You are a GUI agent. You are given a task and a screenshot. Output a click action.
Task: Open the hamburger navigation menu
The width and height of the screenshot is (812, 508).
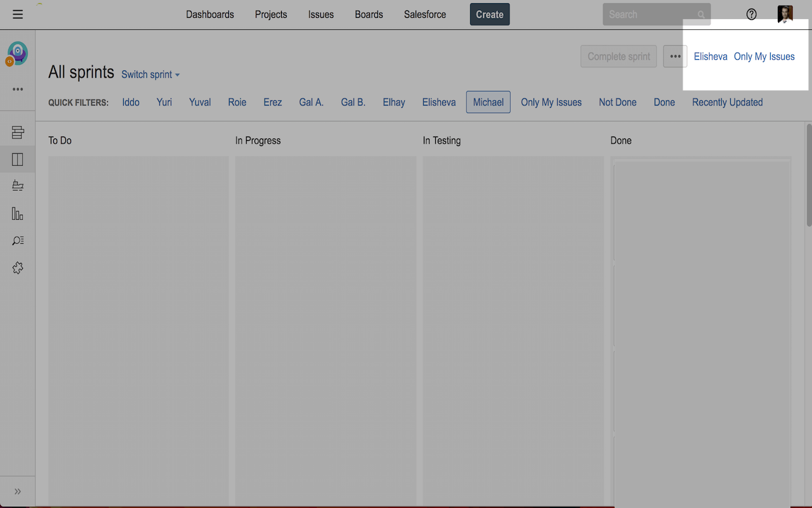pos(18,14)
